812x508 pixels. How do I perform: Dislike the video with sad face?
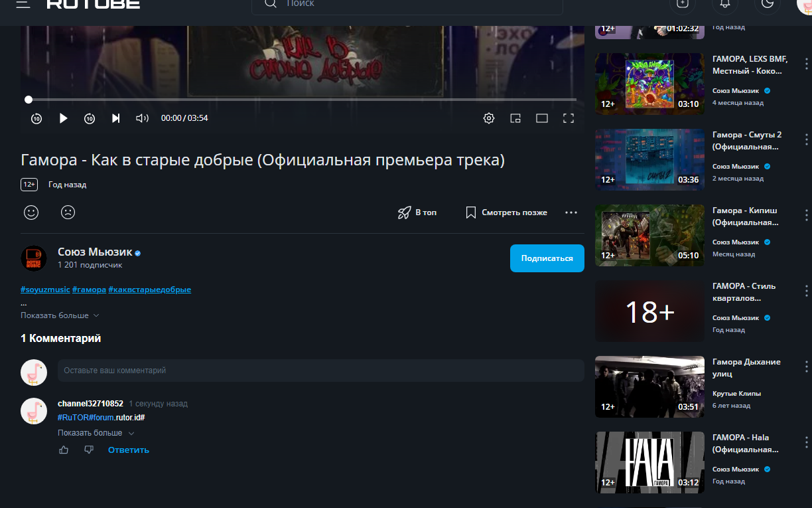[68, 212]
